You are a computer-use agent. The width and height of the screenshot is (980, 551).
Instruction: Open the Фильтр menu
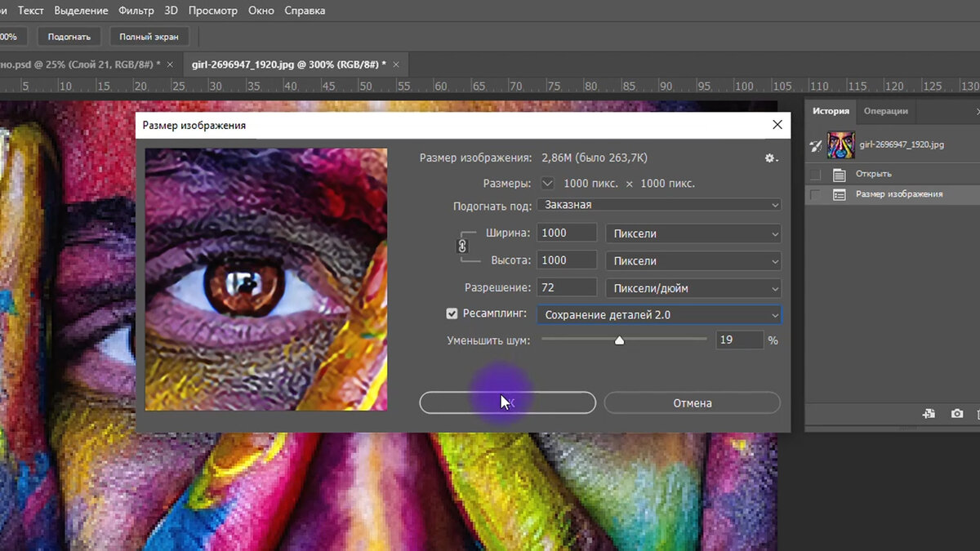[x=136, y=11]
